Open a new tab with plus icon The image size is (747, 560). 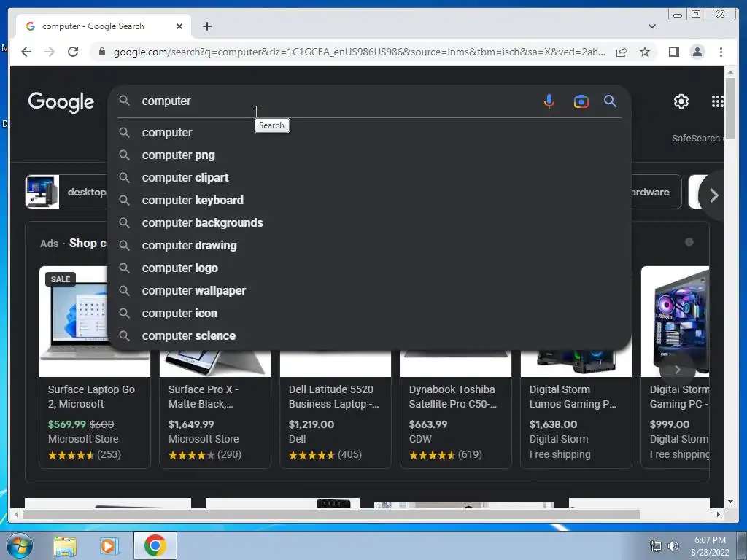pyautogui.click(x=206, y=26)
